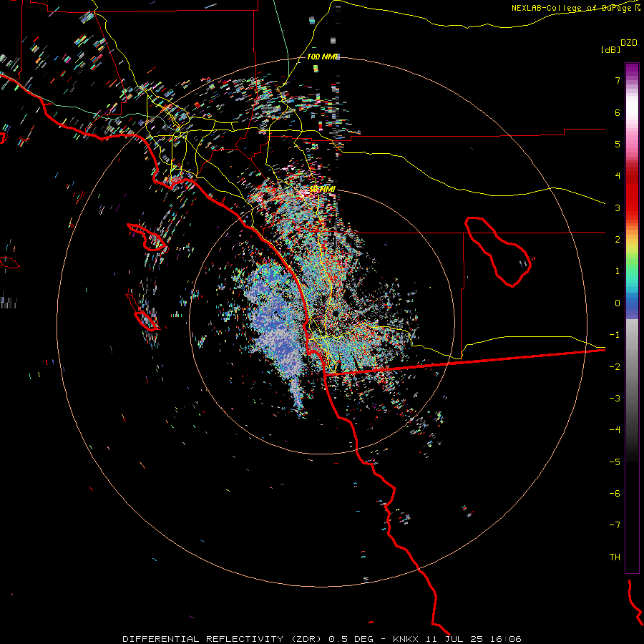This screenshot has height=644, width=644.
Task: Click the 4 value on the color scale
Action: [618, 176]
